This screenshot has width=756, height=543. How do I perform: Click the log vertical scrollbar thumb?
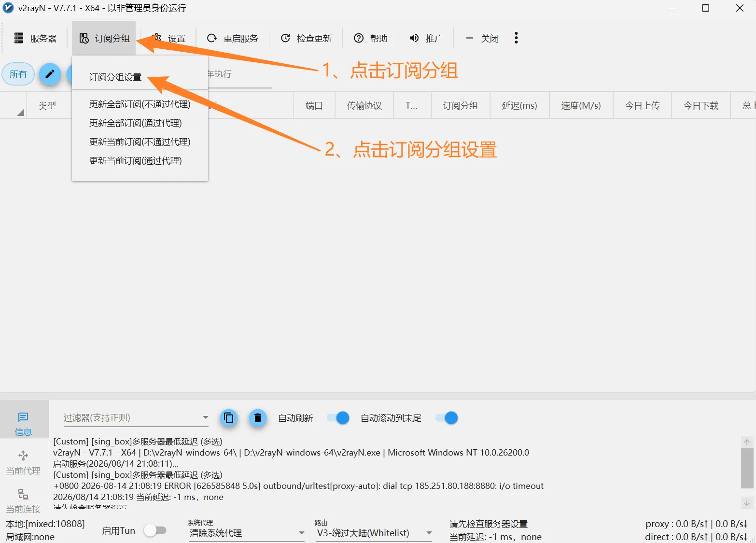[x=747, y=468]
